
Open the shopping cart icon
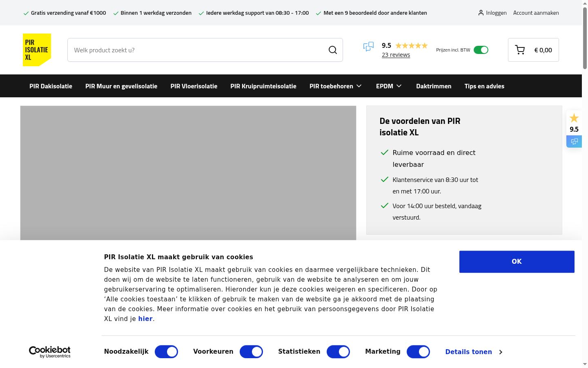coord(520,50)
